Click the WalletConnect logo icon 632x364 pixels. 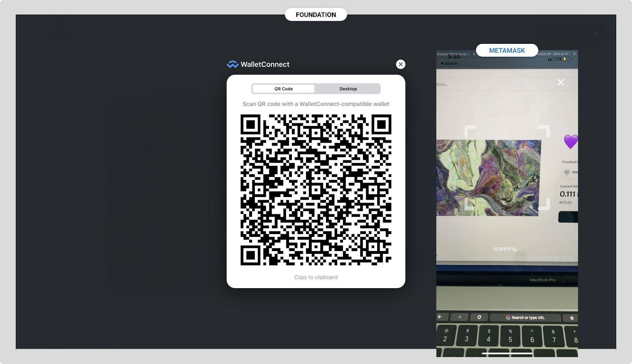pyautogui.click(x=232, y=64)
